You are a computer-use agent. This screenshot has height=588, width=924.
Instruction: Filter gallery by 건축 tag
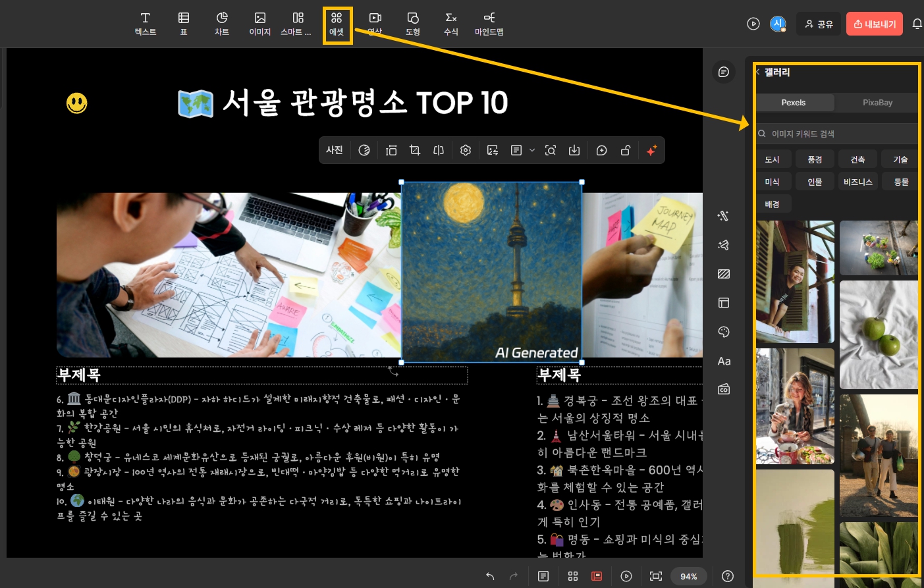tap(857, 159)
